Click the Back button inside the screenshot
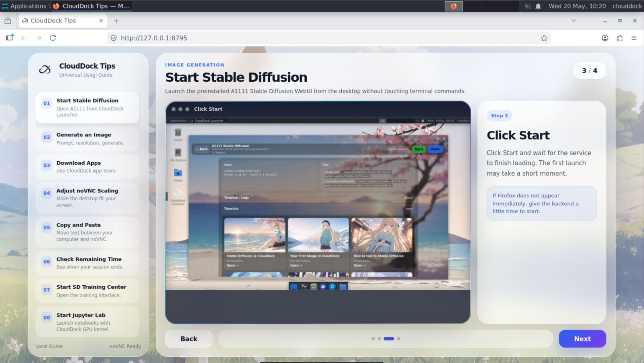The image size is (644, 363). [x=202, y=149]
